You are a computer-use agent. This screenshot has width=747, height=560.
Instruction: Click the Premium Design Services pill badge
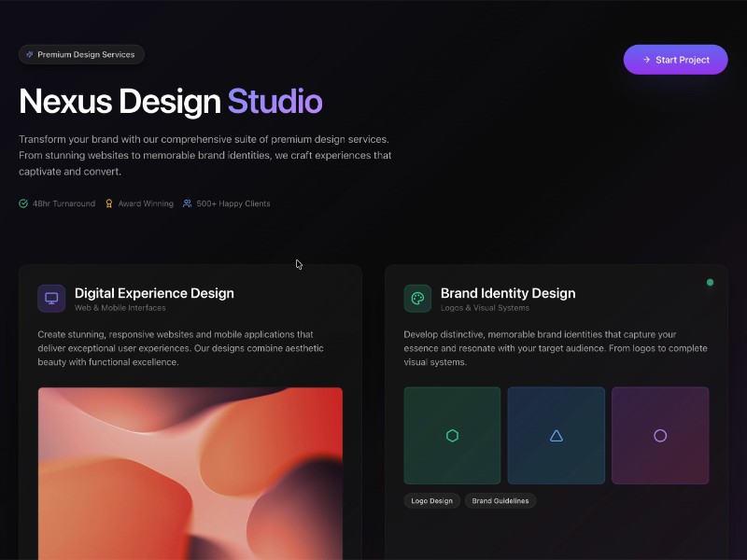[x=81, y=54]
